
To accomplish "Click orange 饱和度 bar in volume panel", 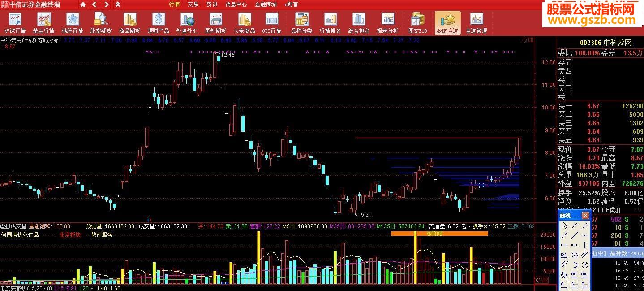I will tap(439, 234).
